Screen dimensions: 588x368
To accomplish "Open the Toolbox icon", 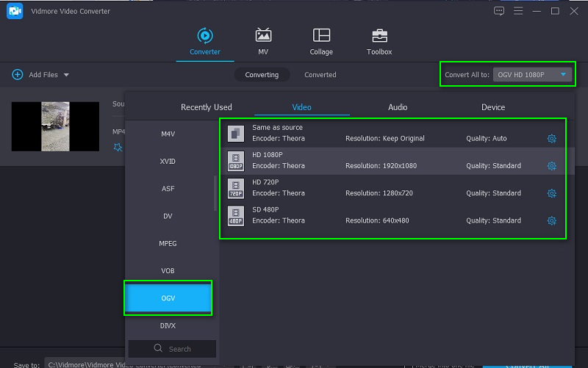I will click(x=379, y=35).
